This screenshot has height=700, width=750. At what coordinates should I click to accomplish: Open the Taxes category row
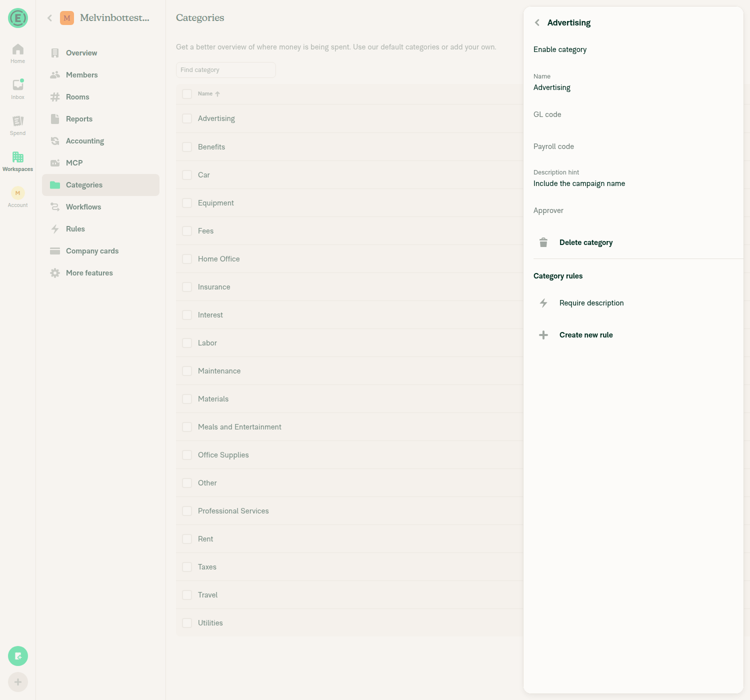click(x=349, y=567)
